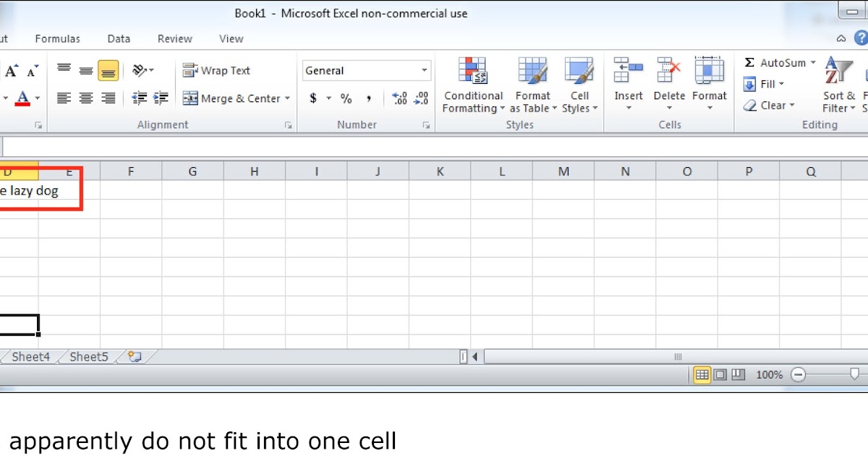Toggle Wrap Text on
This screenshot has width=868, height=456.
pyautogui.click(x=217, y=70)
